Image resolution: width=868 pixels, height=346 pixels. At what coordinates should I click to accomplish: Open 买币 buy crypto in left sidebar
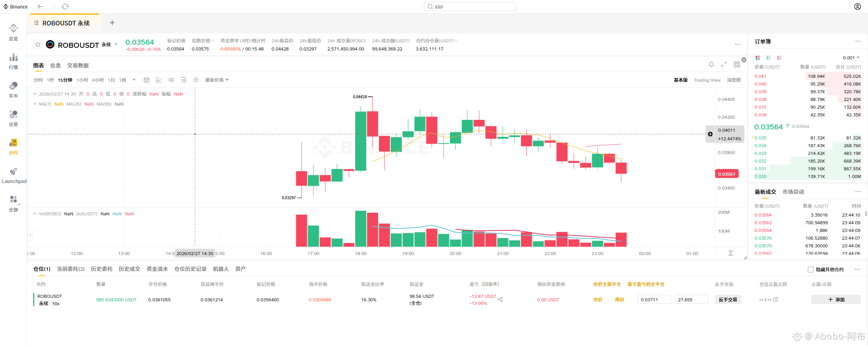[13, 89]
